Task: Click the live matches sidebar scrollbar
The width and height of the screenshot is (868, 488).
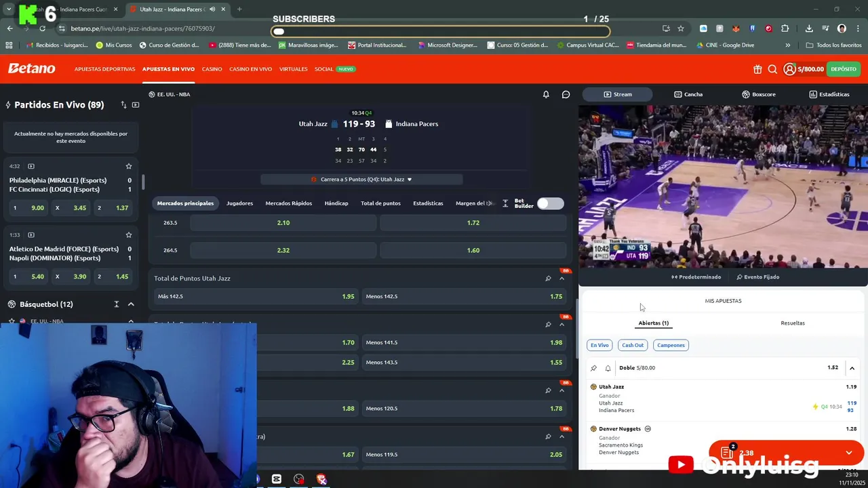Action: [x=142, y=182]
